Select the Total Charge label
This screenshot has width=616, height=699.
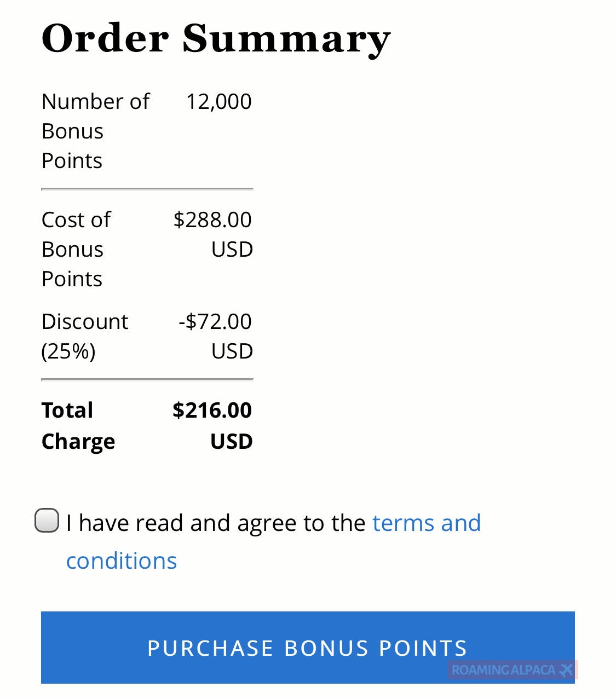(x=78, y=425)
